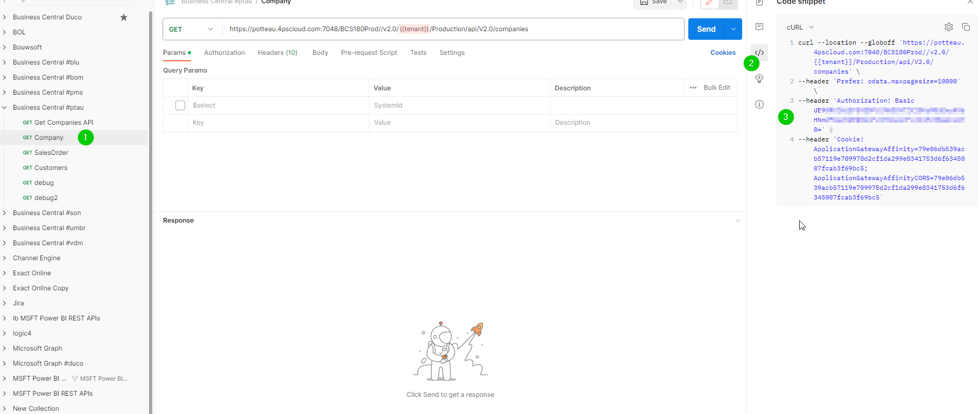Open the three-dots column options menu
The height and width of the screenshot is (414, 980).
(x=693, y=88)
